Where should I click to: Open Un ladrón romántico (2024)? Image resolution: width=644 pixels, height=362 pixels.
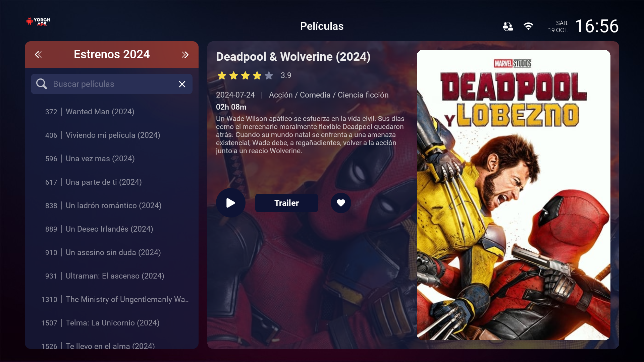point(113,205)
